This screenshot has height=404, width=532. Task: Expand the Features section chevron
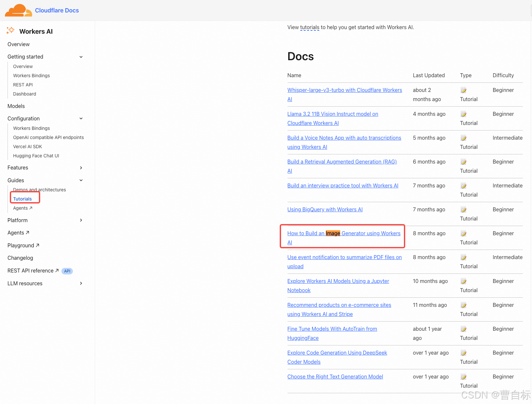pyautogui.click(x=81, y=168)
